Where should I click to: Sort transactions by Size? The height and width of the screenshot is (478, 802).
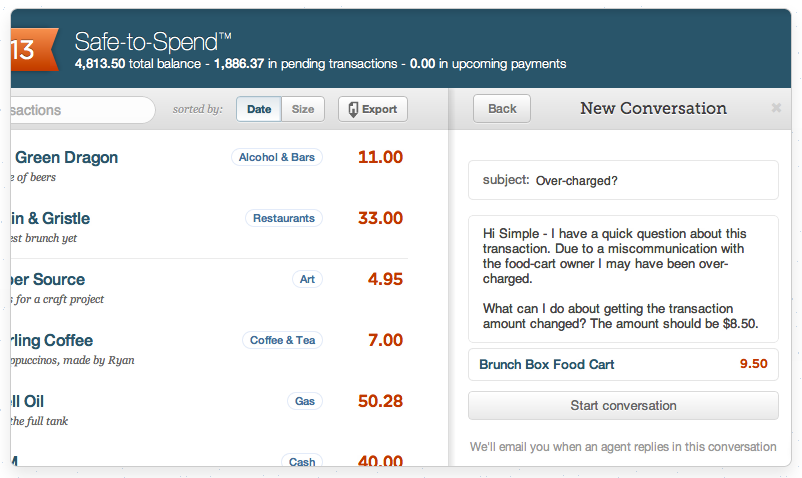(302, 109)
